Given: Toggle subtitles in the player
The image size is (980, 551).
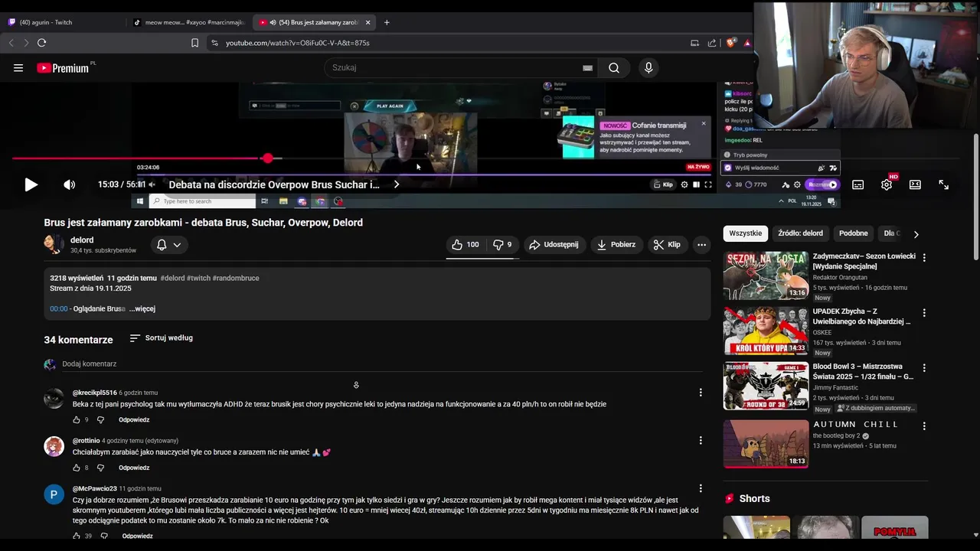Looking at the screenshot, I should (x=858, y=184).
